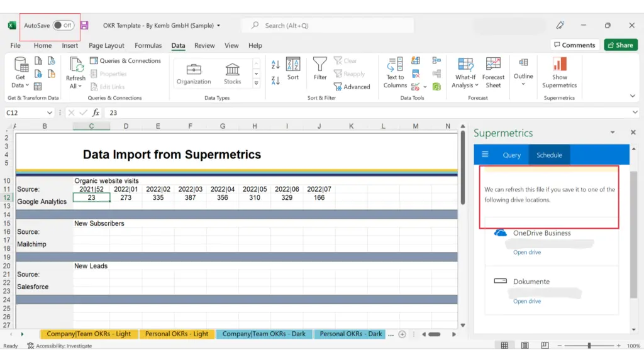Switch to the Review tab
This screenshot has width=644, height=362.
(x=204, y=45)
